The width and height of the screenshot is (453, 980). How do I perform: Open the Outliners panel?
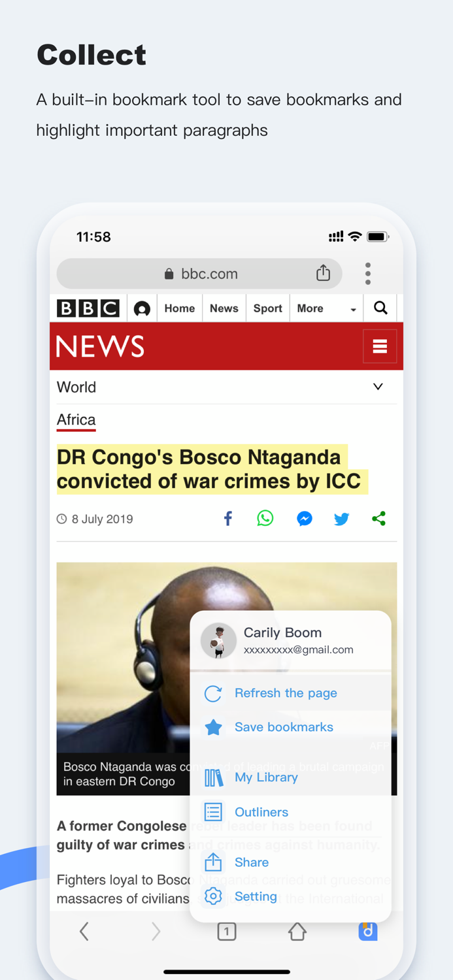[x=261, y=811]
